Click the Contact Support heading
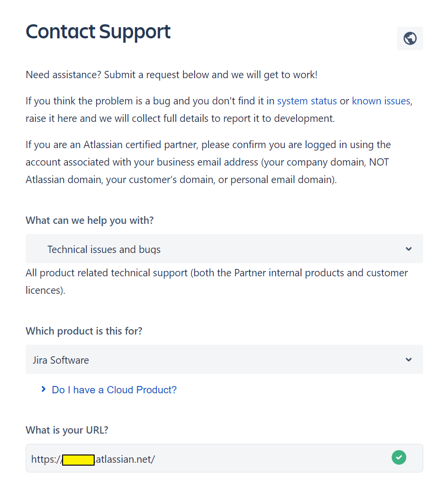The image size is (448, 487). pos(98,32)
